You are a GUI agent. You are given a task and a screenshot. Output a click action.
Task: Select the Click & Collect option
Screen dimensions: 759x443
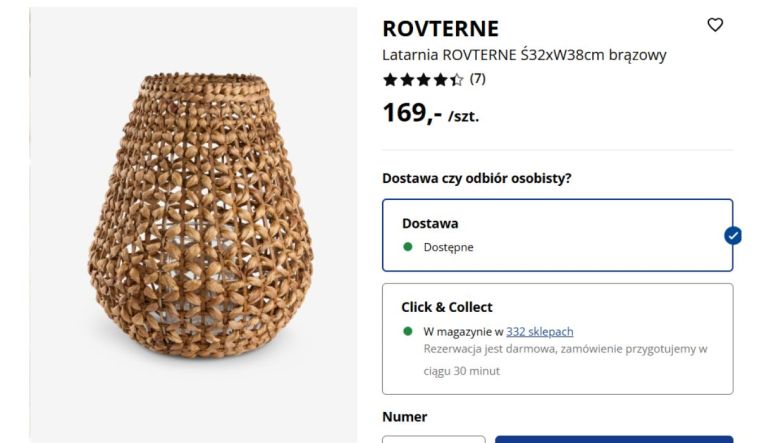557,338
